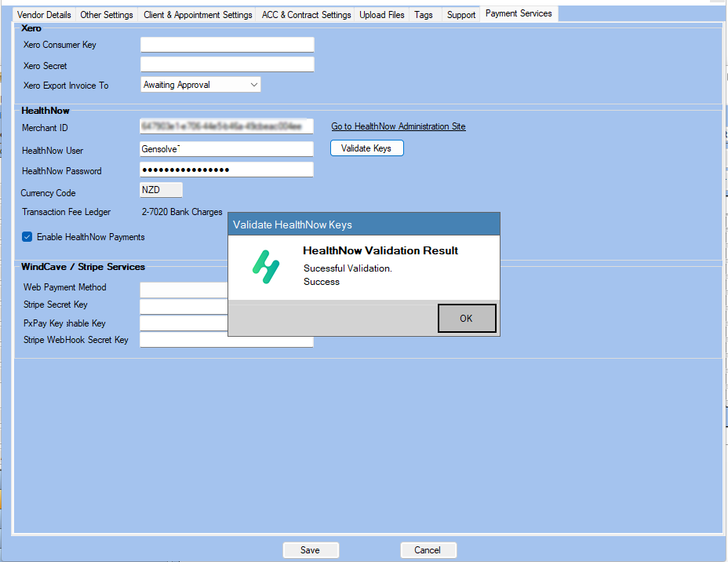
Task: Toggle Enable HealthNow Payments checkbox
Action: (x=27, y=237)
